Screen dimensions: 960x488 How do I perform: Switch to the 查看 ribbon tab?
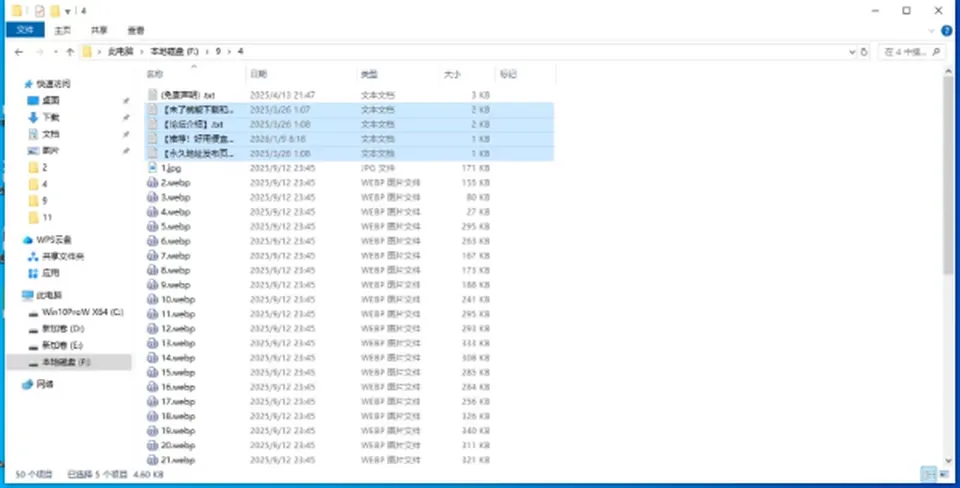[136, 30]
